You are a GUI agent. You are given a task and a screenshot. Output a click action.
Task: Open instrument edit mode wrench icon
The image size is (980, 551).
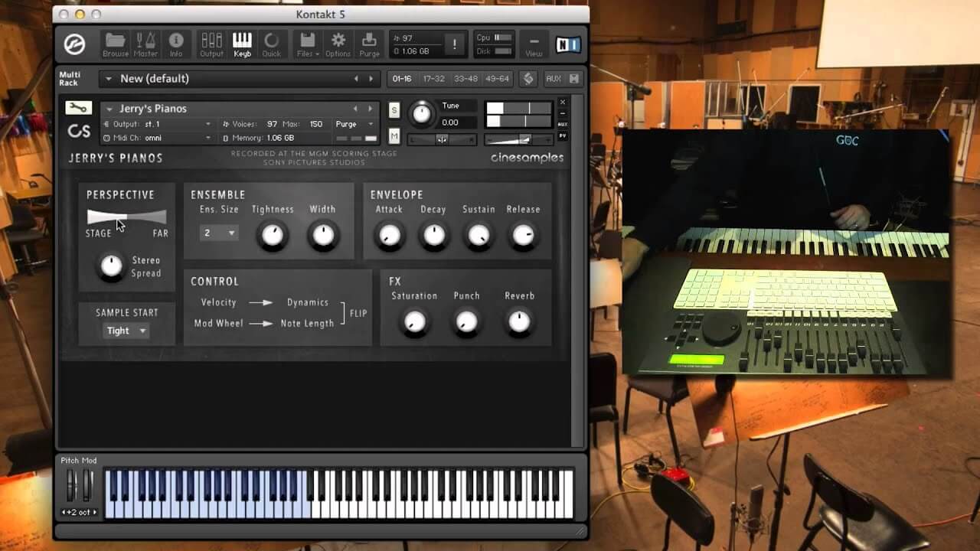click(x=78, y=108)
